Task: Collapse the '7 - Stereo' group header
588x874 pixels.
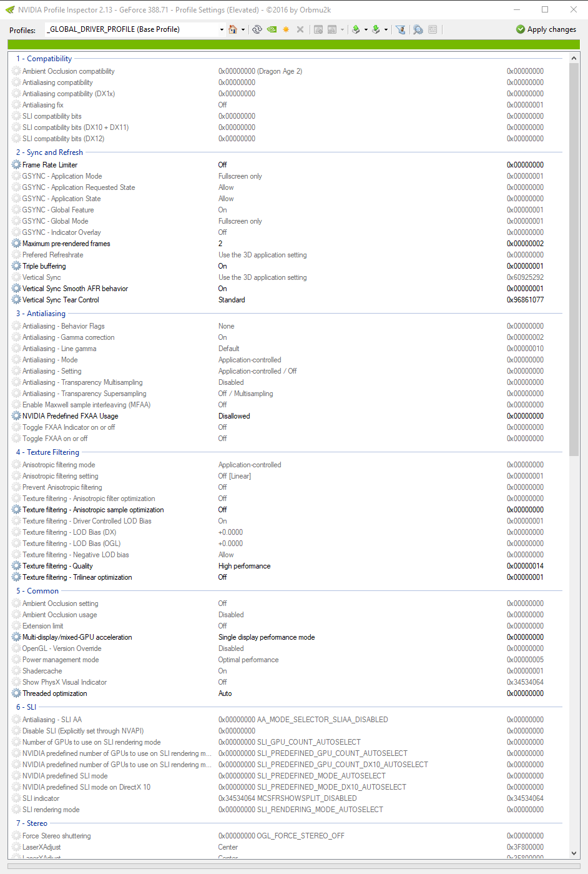Action: (x=32, y=823)
